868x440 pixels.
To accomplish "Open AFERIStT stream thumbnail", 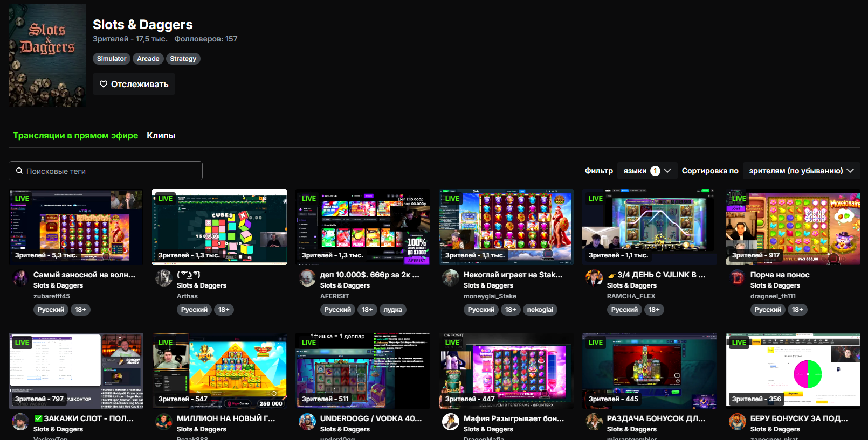I will point(363,227).
